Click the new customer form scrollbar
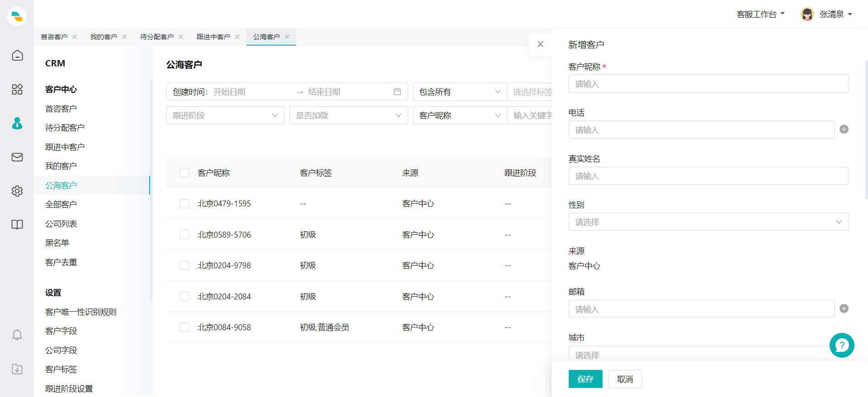The width and height of the screenshot is (868, 397). click(x=866, y=129)
